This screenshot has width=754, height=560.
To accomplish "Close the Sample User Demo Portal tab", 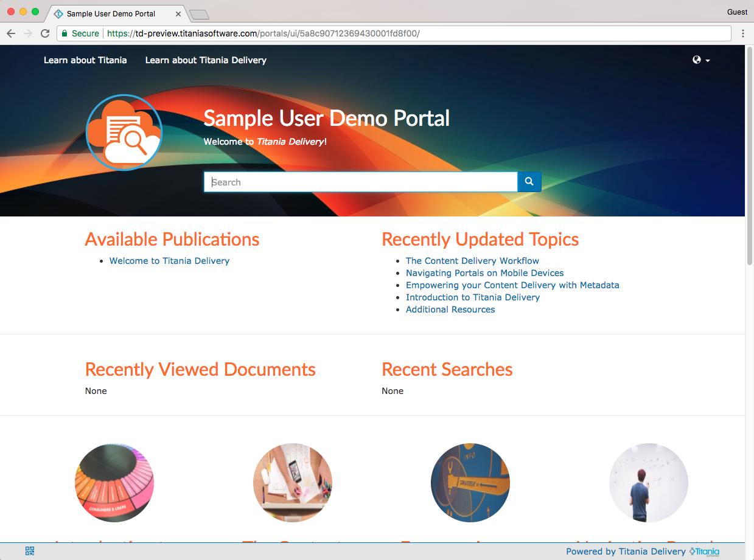I will pyautogui.click(x=178, y=13).
